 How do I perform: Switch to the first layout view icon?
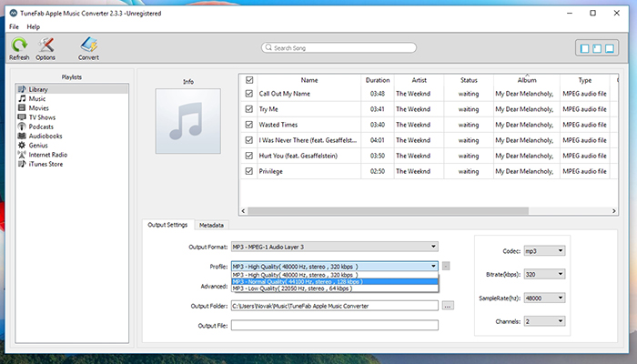[584, 49]
